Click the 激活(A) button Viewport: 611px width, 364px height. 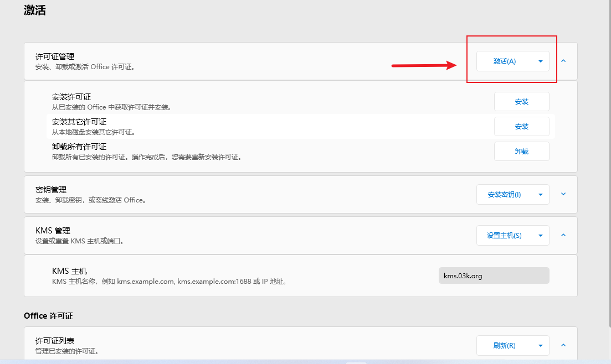[505, 61]
